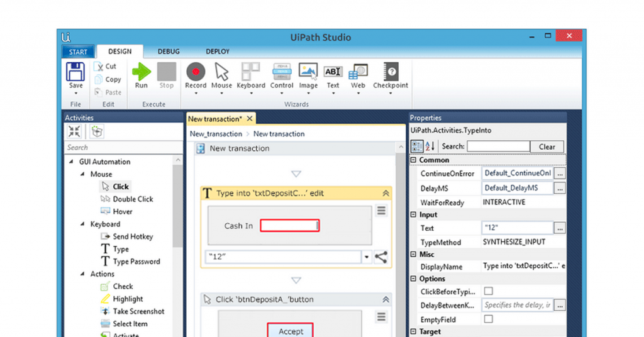Click the UiPath logo icon in title bar
Image resolution: width=644 pixels, height=337 pixels.
[x=66, y=37]
